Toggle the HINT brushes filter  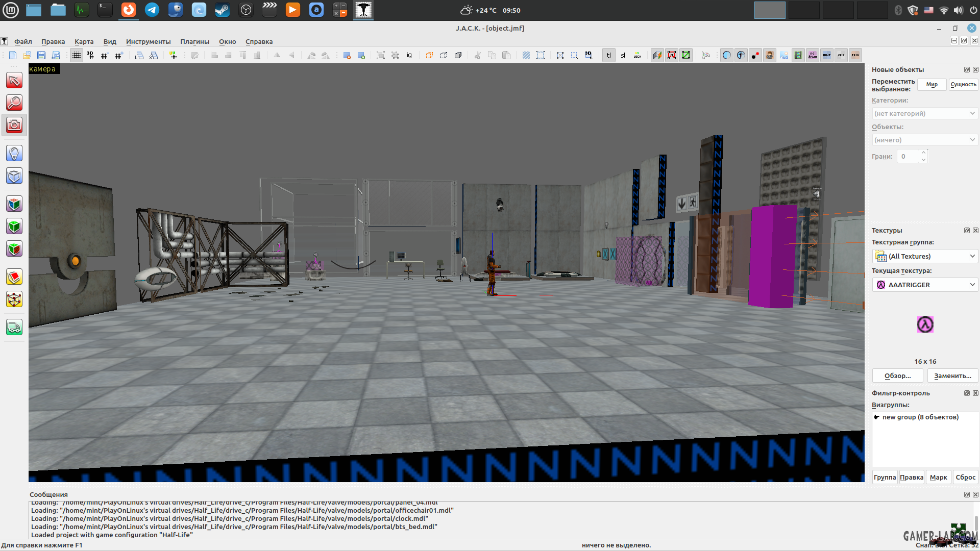tap(827, 56)
